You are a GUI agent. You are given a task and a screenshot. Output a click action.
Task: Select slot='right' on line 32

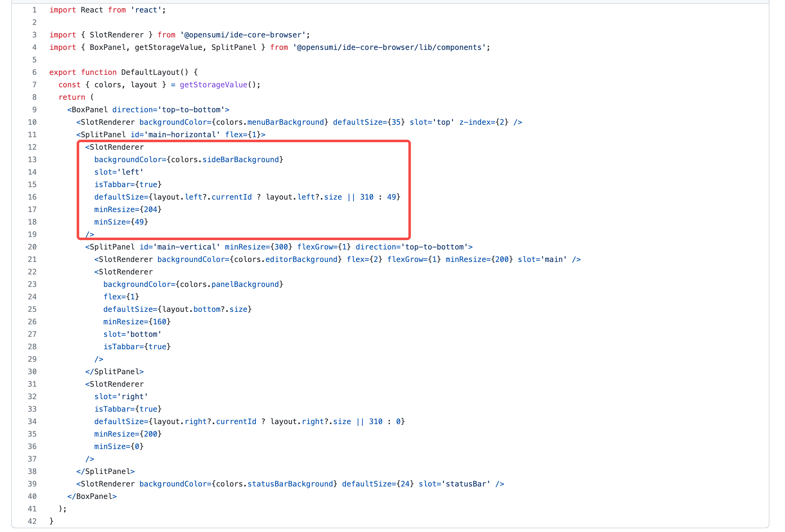[x=122, y=396]
